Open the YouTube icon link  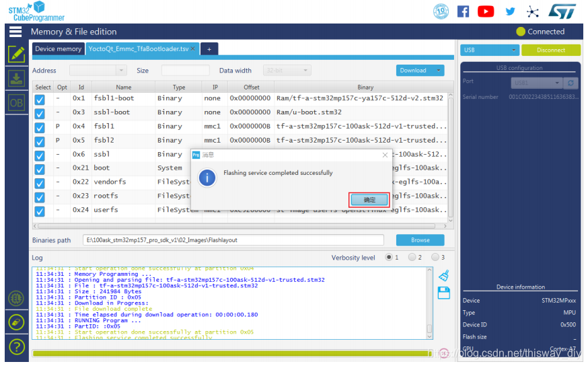[486, 11]
